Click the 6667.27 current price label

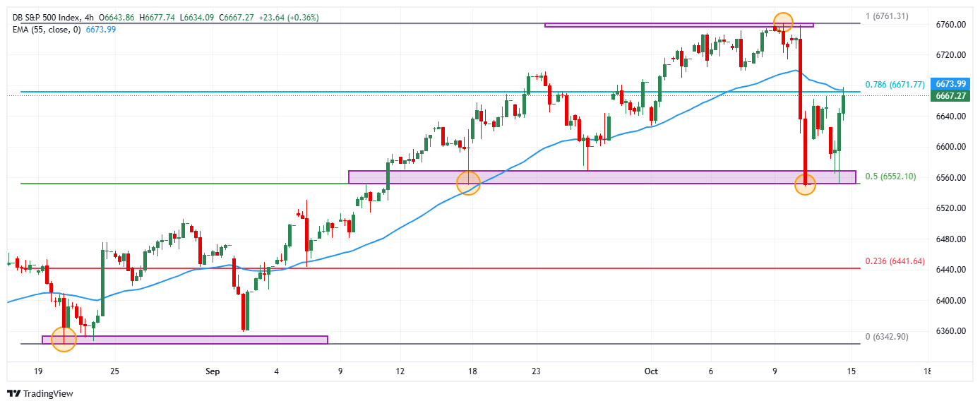pyautogui.click(x=948, y=95)
